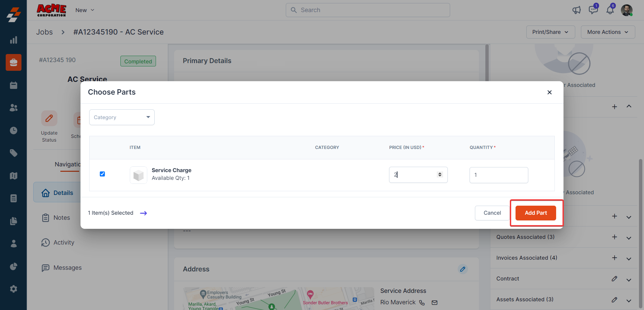Open the calendar icon in sidebar
644x310 pixels.
point(13,85)
